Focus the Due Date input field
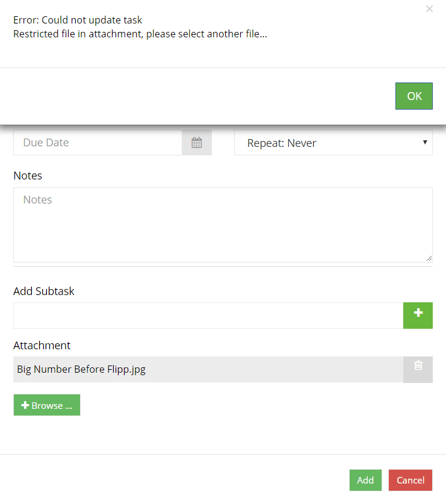This screenshot has height=504, width=446. 98,142
